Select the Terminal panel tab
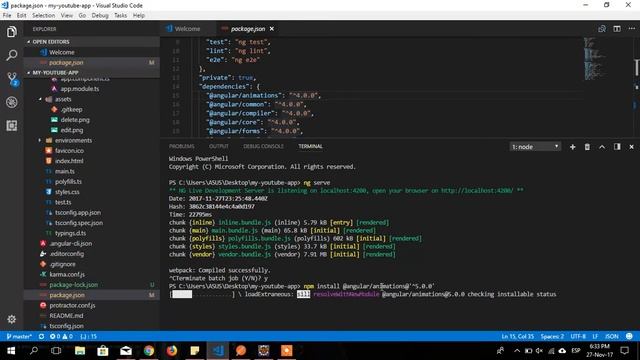The width and height of the screenshot is (640, 360). [x=310, y=146]
